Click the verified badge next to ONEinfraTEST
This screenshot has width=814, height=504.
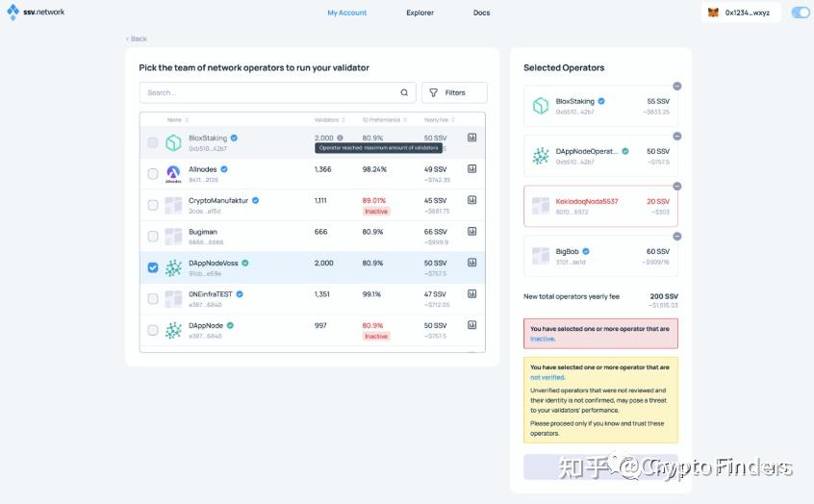pos(240,293)
